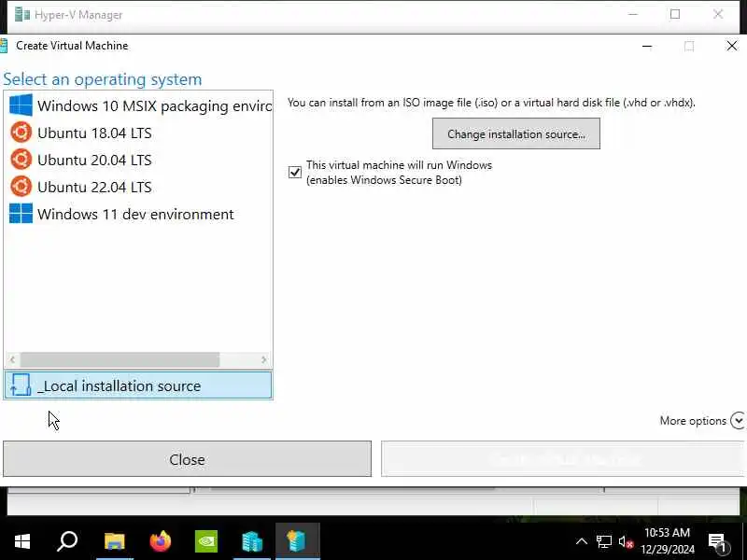The height and width of the screenshot is (560, 747).
Task: Open NVIDIA app from the taskbar
Action: click(x=206, y=541)
